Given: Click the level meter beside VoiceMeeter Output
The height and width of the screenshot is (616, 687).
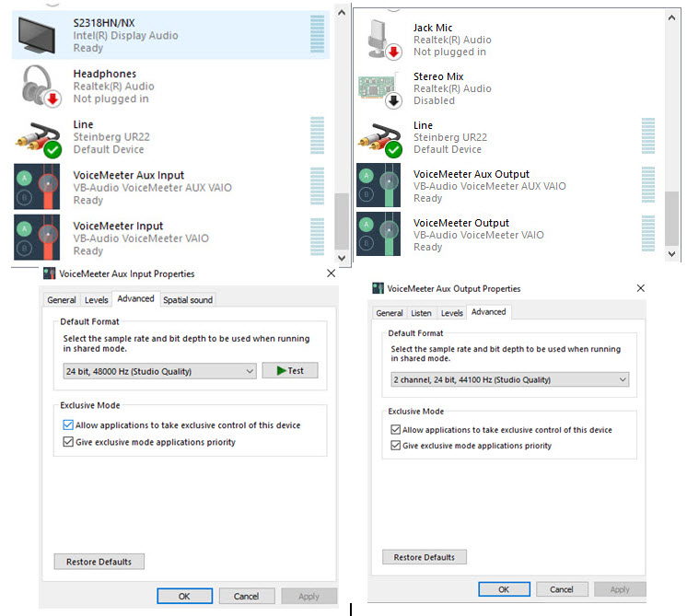Looking at the screenshot, I should pos(648,234).
